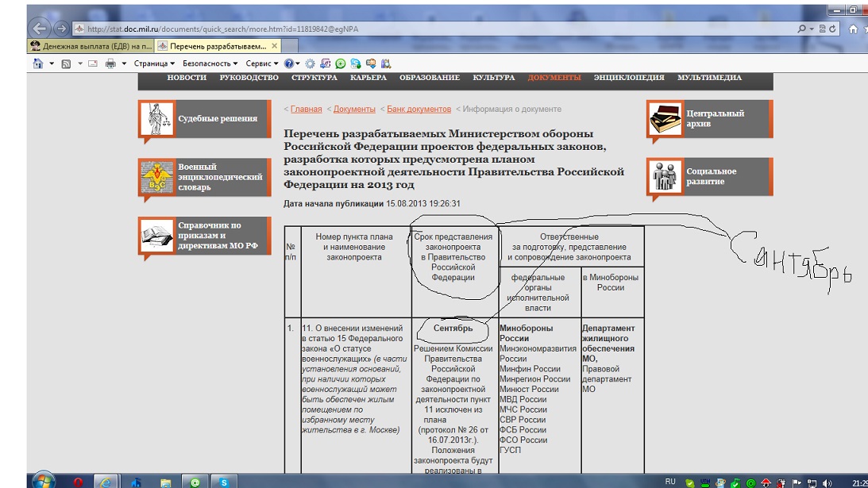The height and width of the screenshot is (488, 868).
Task: Click the green round toolbar add-on icon
Action: click(341, 63)
